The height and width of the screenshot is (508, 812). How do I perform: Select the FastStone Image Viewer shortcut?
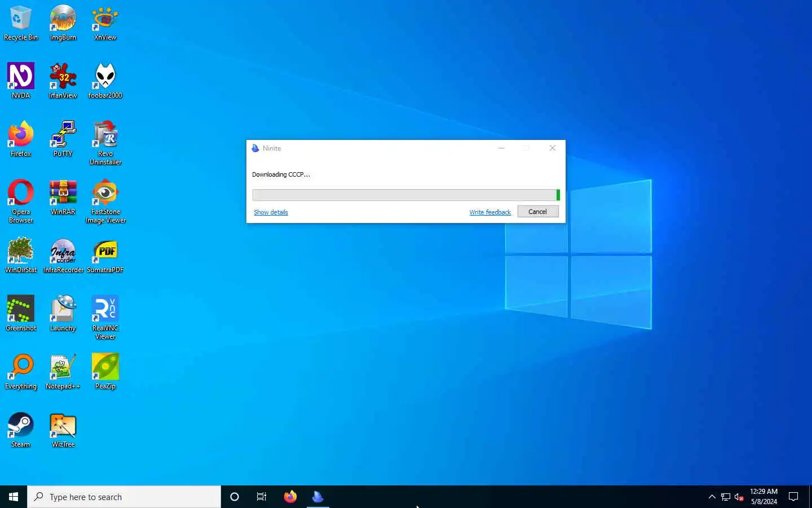click(105, 201)
